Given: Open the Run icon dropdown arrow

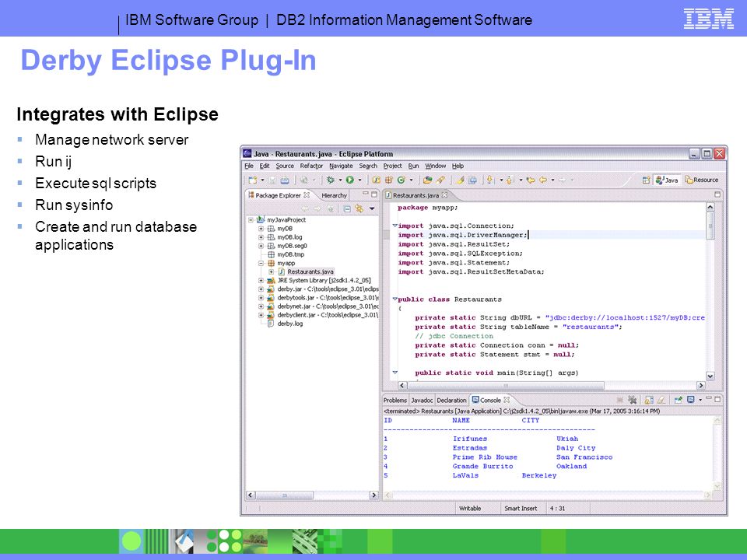Looking at the screenshot, I should (x=359, y=180).
